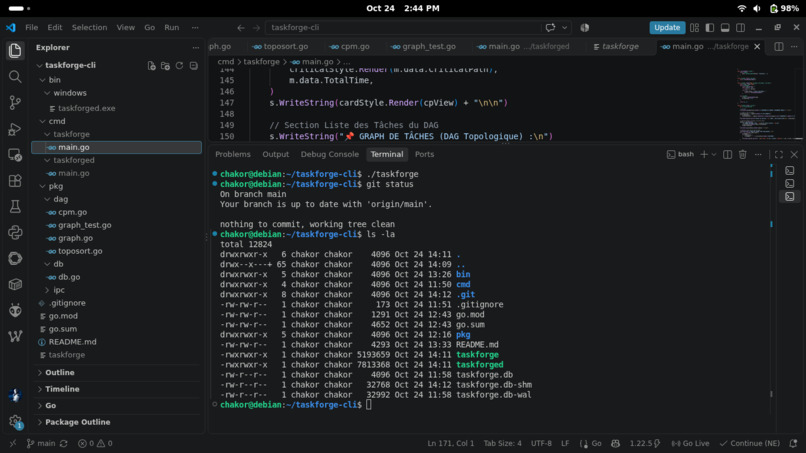Image resolution: width=806 pixels, height=453 pixels.
Task: Maximize the terminal panel size
Action: pos(779,154)
